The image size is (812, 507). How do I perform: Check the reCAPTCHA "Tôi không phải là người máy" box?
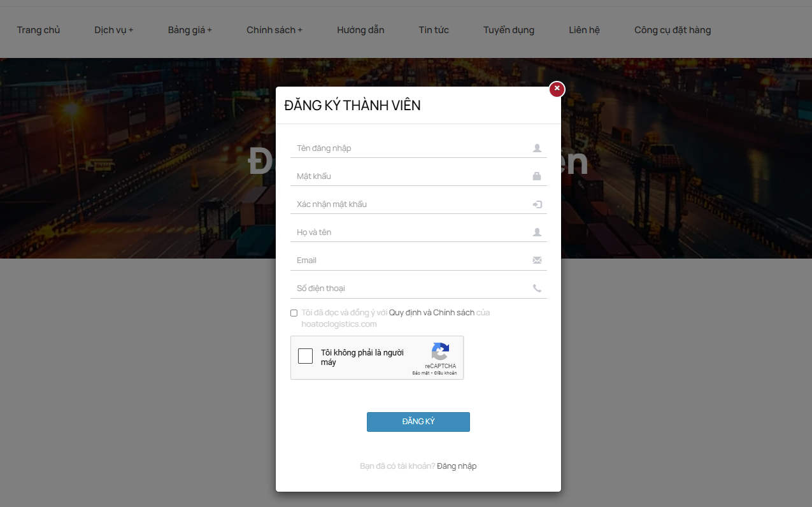click(x=306, y=356)
